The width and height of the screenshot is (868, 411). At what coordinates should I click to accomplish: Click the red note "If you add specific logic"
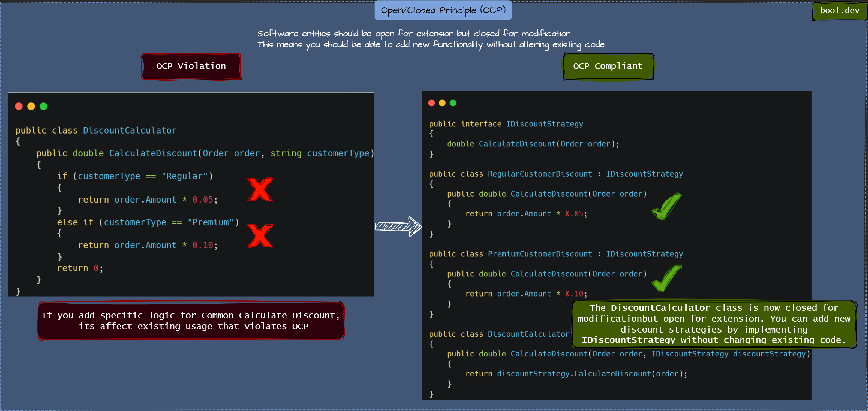pos(191,321)
